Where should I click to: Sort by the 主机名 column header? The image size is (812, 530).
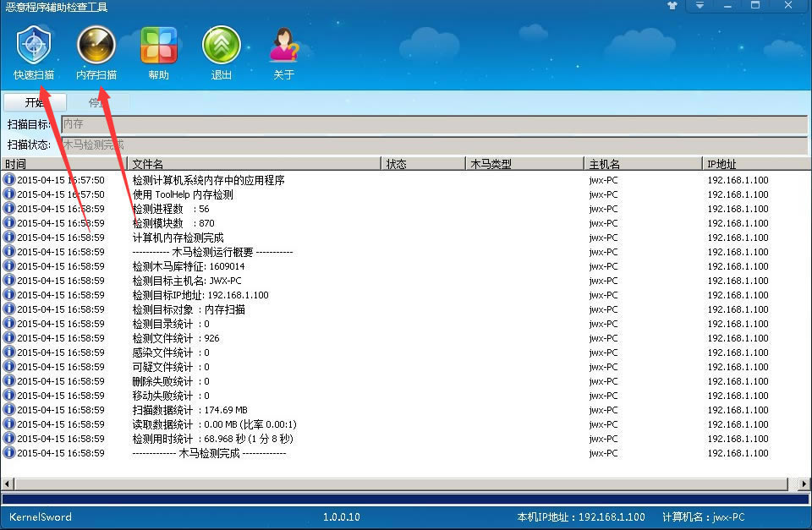point(643,164)
